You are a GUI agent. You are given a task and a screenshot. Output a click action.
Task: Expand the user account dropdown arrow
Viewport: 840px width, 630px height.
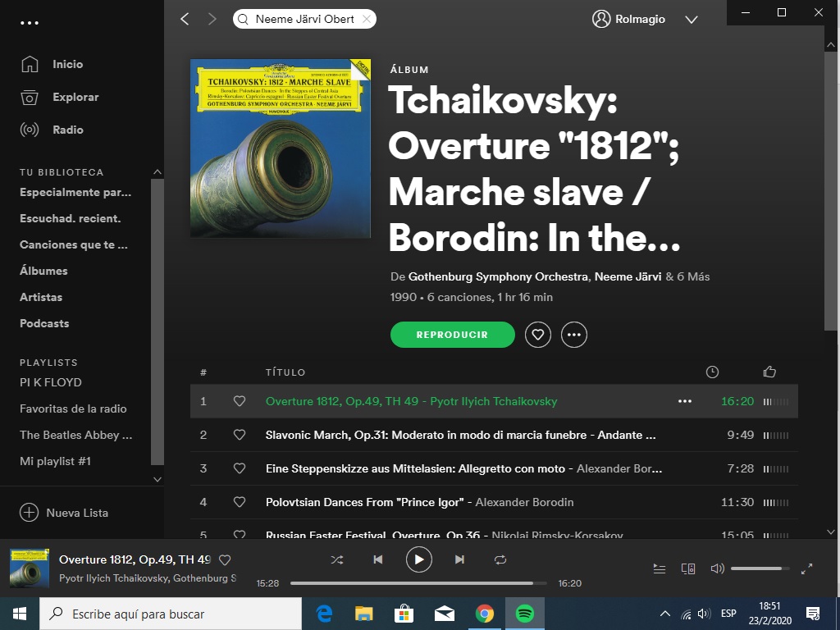click(692, 20)
